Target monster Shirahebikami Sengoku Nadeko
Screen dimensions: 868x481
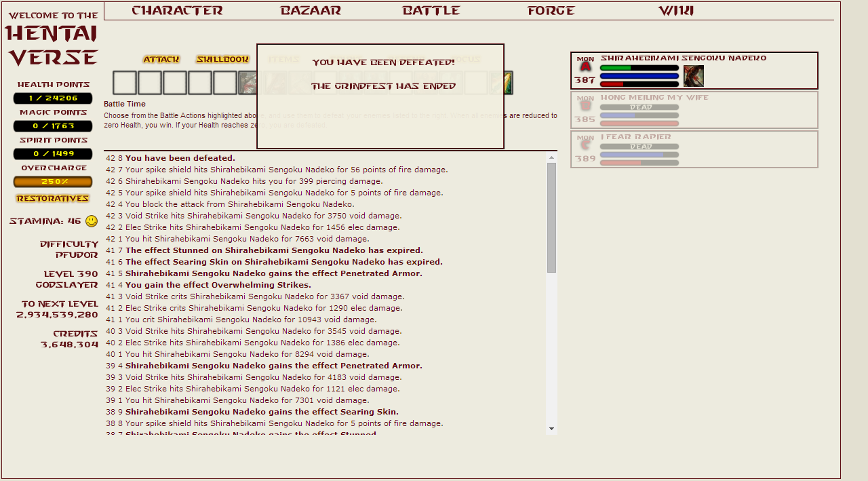pos(694,71)
